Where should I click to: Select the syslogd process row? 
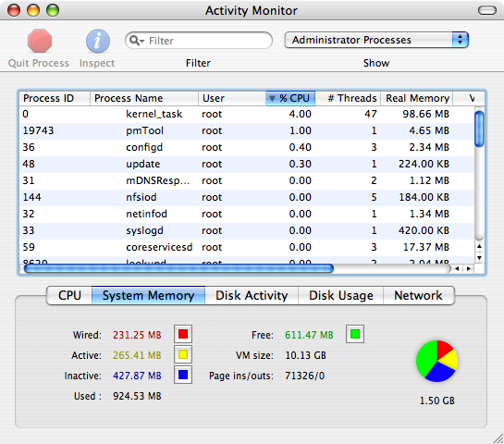pyautogui.click(x=247, y=231)
